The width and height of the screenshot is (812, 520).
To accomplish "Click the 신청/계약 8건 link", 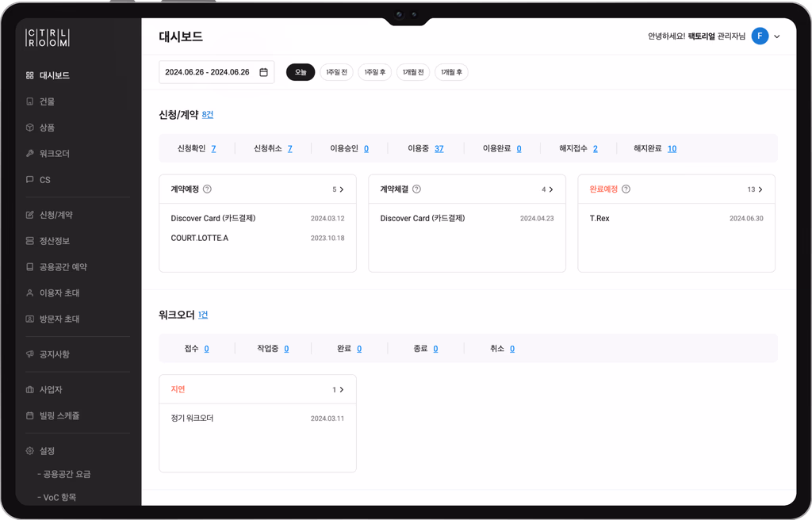I will coord(208,114).
